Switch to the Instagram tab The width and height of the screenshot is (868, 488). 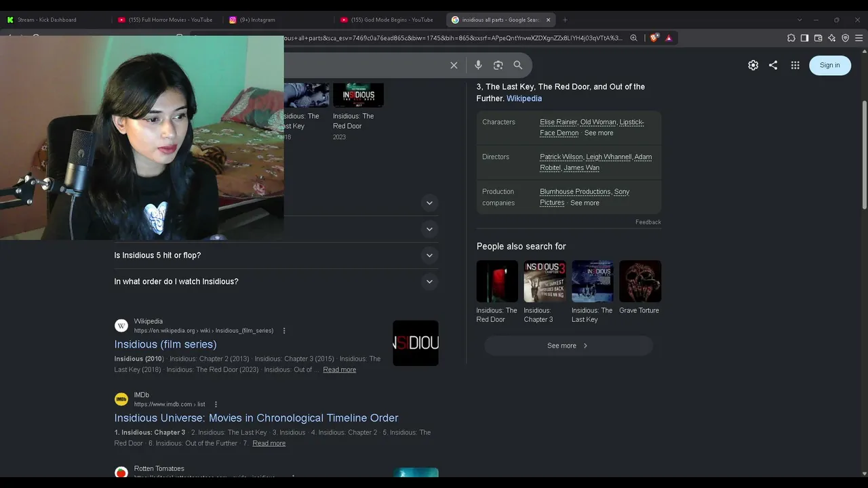pyautogui.click(x=277, y=20)
